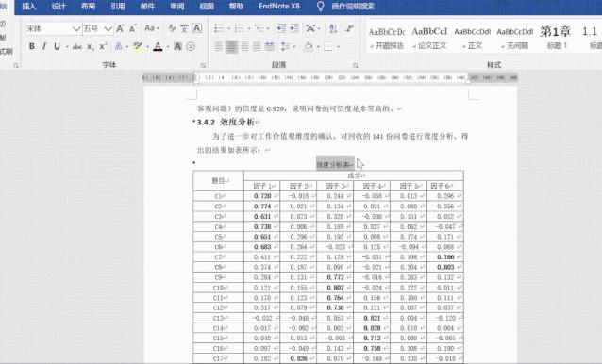The height and width of the screenshot is (364, 602).
Task: Open the 审阅 ribbon tab
Action: coord(177,7)
